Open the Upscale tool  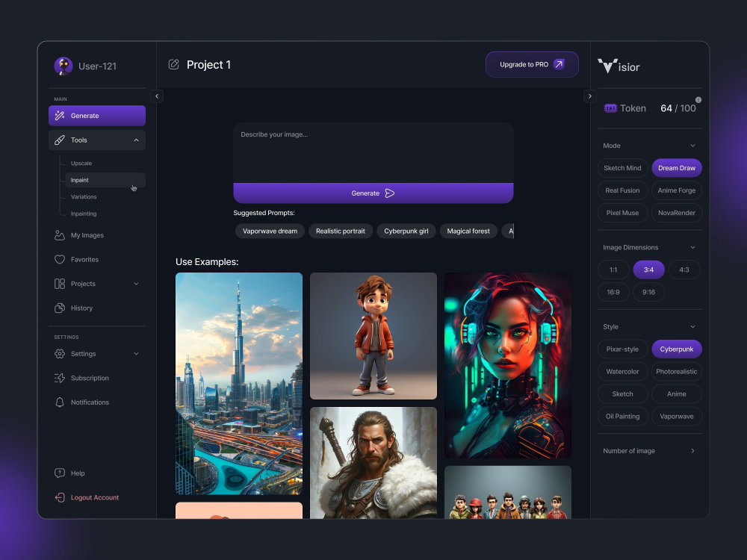(x=81, y=164)
